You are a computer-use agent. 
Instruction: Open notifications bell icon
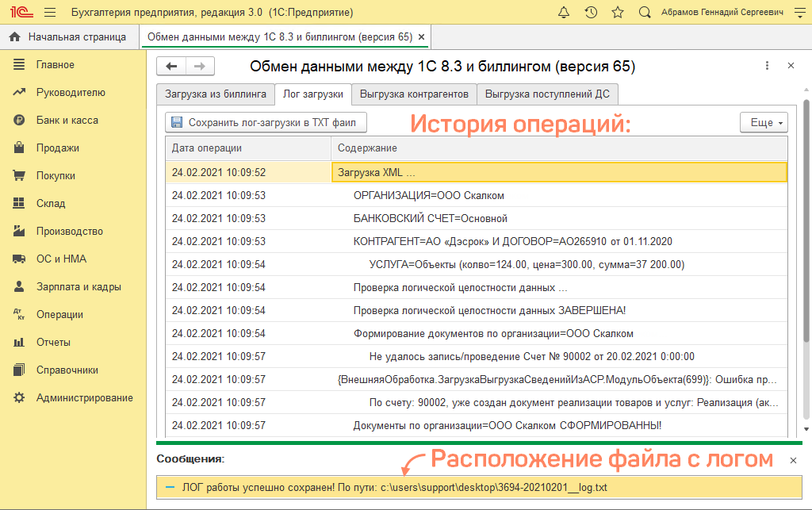point(564,12)
